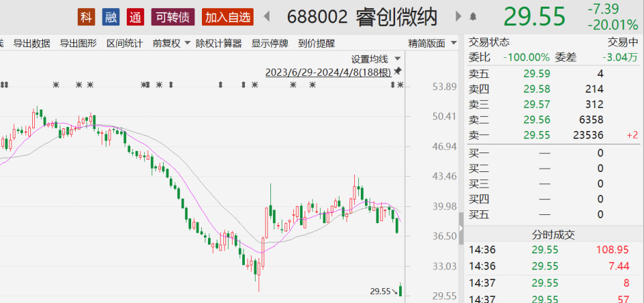
Task: Select the 卖三 price 29.57
Action: (537, 104)
